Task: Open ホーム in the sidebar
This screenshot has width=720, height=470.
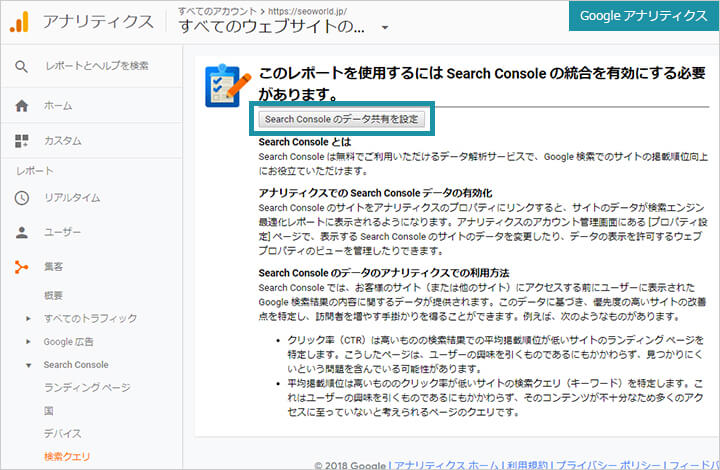Action: pos(58,106)
